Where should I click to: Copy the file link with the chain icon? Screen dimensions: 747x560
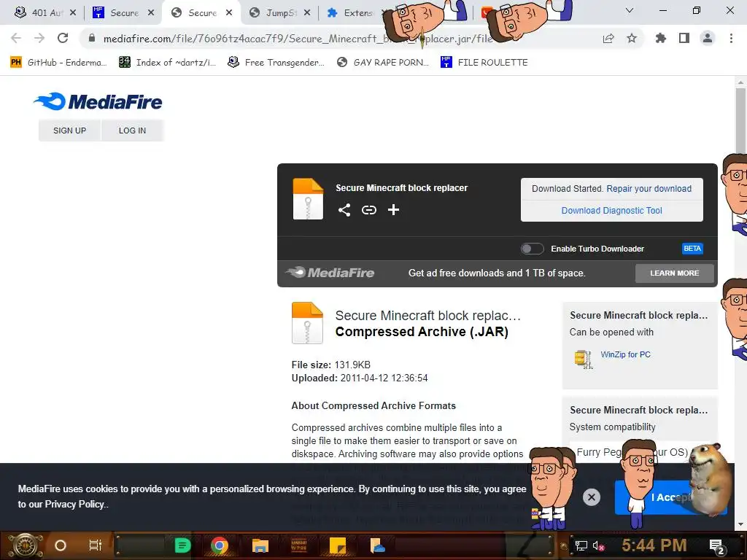(368, 210)
